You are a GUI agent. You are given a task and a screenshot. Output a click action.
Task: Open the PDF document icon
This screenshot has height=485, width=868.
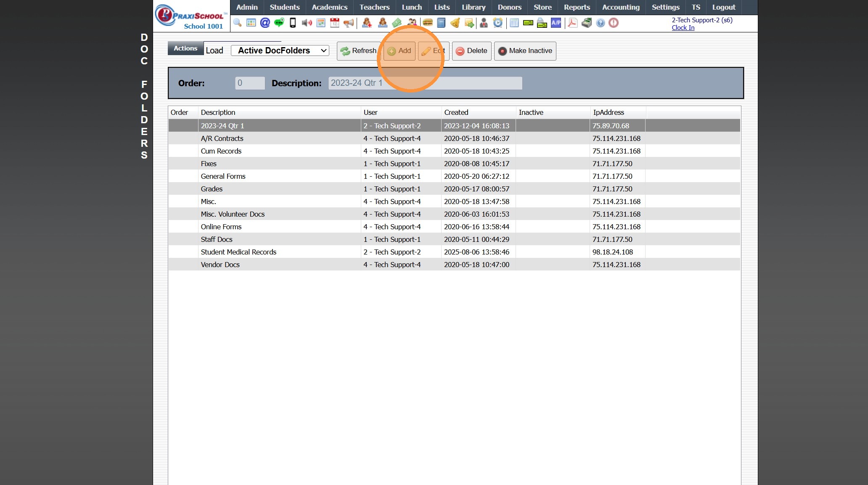572,23
